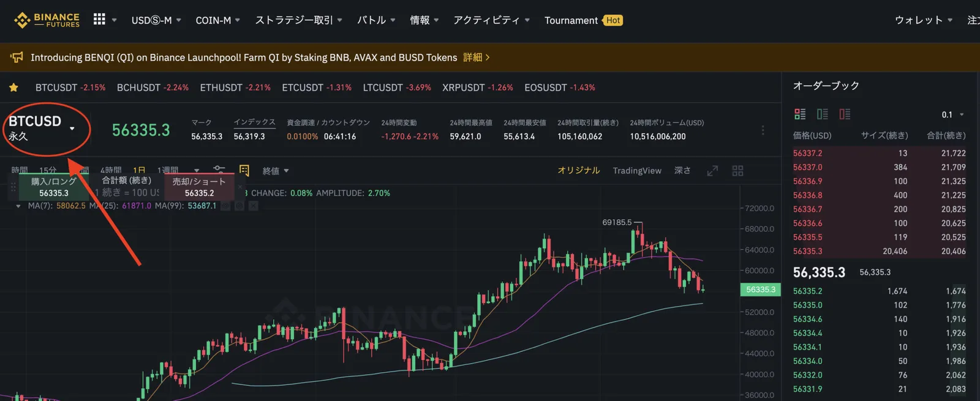Select XRPUSDT in the ticker bar
The width and height of the screenshot is (980, 401).
tap(478, 88)
